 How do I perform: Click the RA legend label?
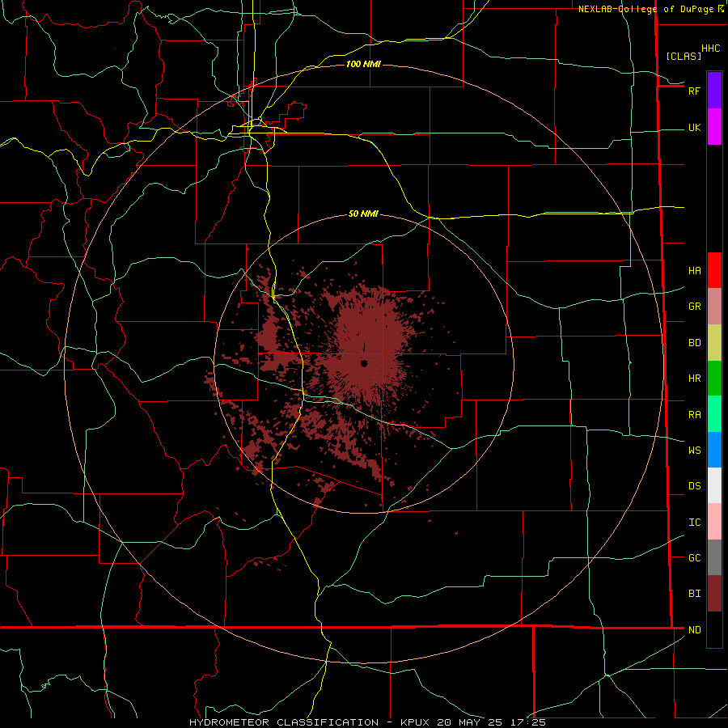click(x=694, y=415)
